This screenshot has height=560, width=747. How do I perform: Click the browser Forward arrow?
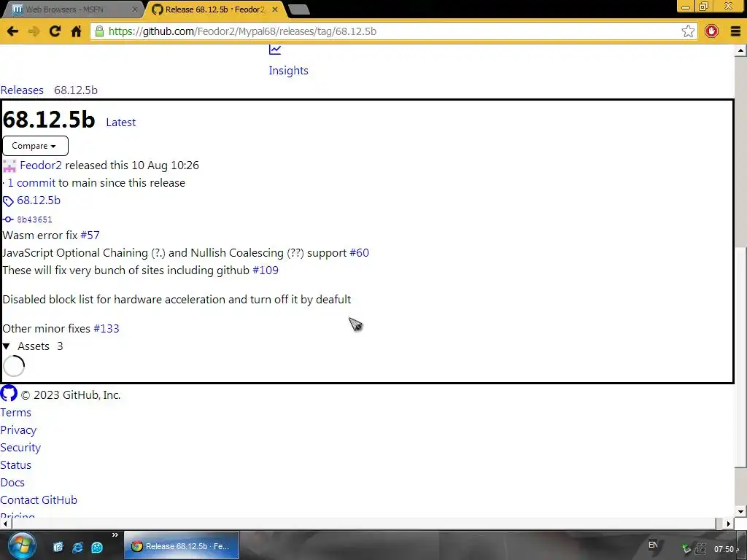[x=34, y=31]
